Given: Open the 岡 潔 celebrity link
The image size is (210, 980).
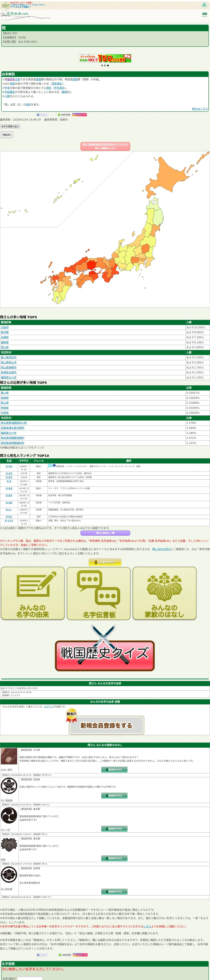Looking at the screenshot, I should (9, 481).
